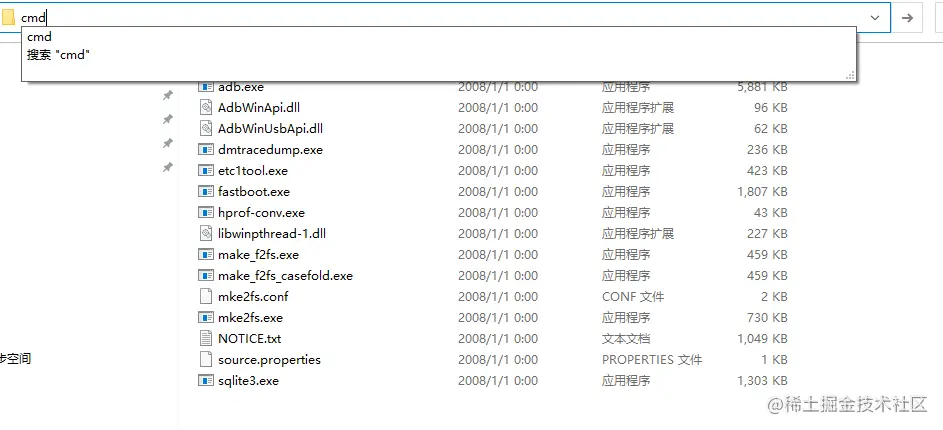Screen dimensions: 943x430
Task: Click the Go arrow button next to address bar
Action: click(908, 18)
